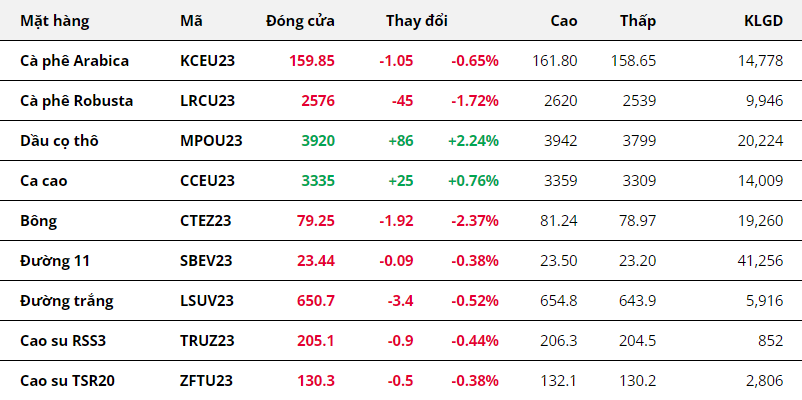Select the Cao su RSS3 row name
Screen dimensions: 802x400
pos(63,340)
